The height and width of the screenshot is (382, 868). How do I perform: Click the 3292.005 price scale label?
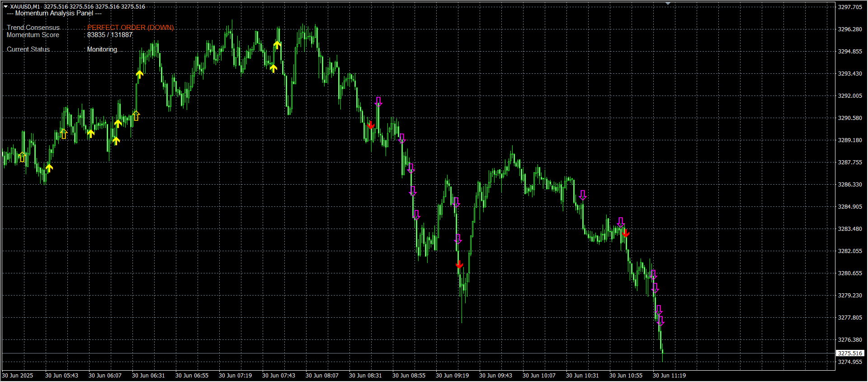pyautogui.click(x=850, y=96)
